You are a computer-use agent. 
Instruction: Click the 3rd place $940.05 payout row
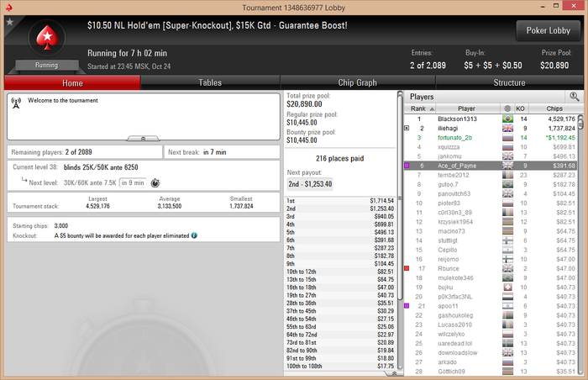(340, 216)
